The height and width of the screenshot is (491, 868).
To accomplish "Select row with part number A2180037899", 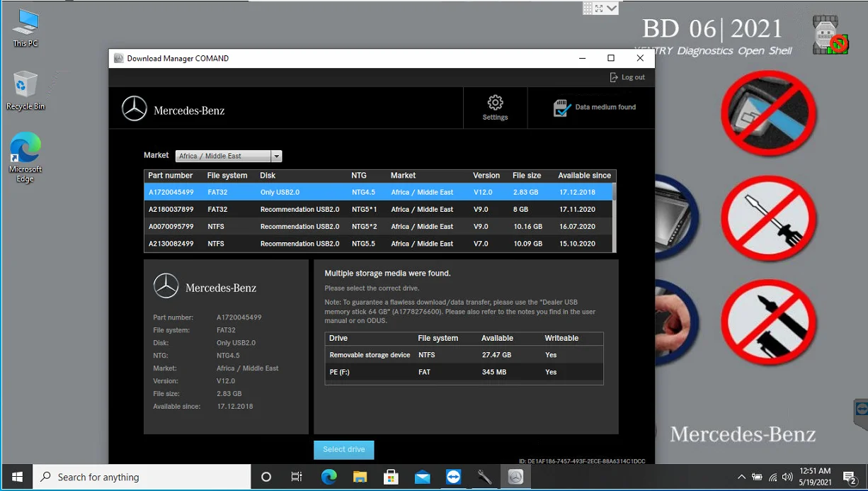I will coord(379,209).
